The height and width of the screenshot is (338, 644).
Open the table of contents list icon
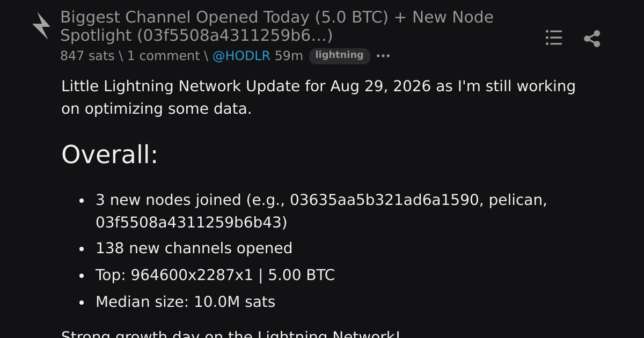coord(554,38)
